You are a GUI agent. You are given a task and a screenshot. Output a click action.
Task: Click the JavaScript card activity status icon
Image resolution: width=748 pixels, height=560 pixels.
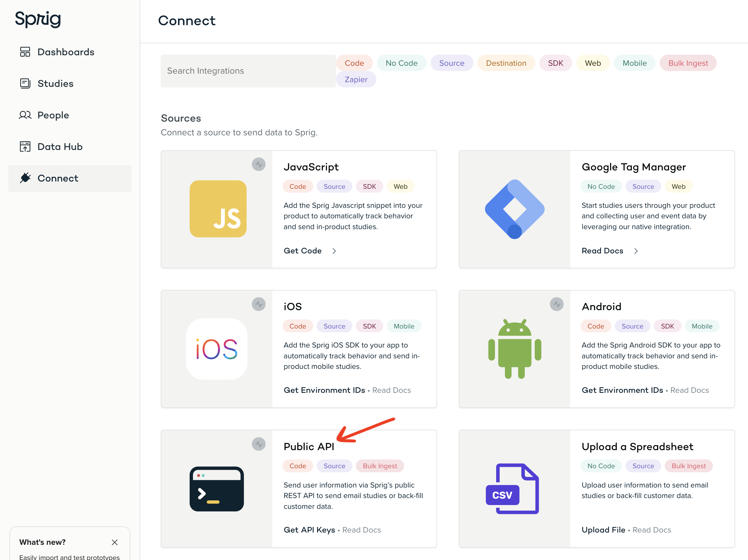tap(258, 165)
